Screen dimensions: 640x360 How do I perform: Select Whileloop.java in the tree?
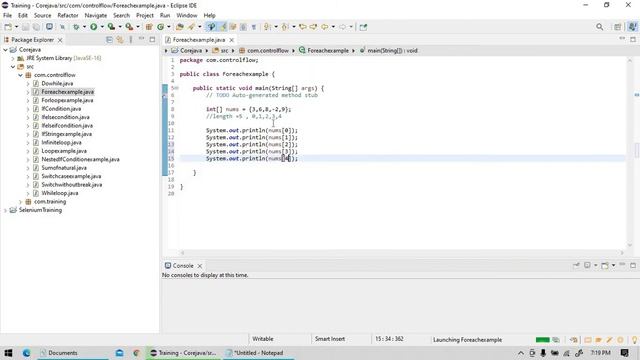[60, 193]
